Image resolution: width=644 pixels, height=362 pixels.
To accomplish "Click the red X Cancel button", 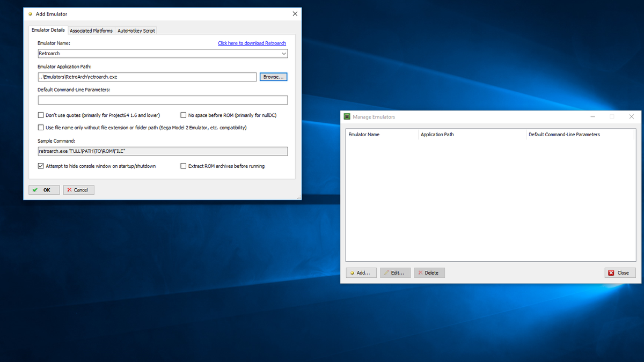I will [x=78, y=190].
